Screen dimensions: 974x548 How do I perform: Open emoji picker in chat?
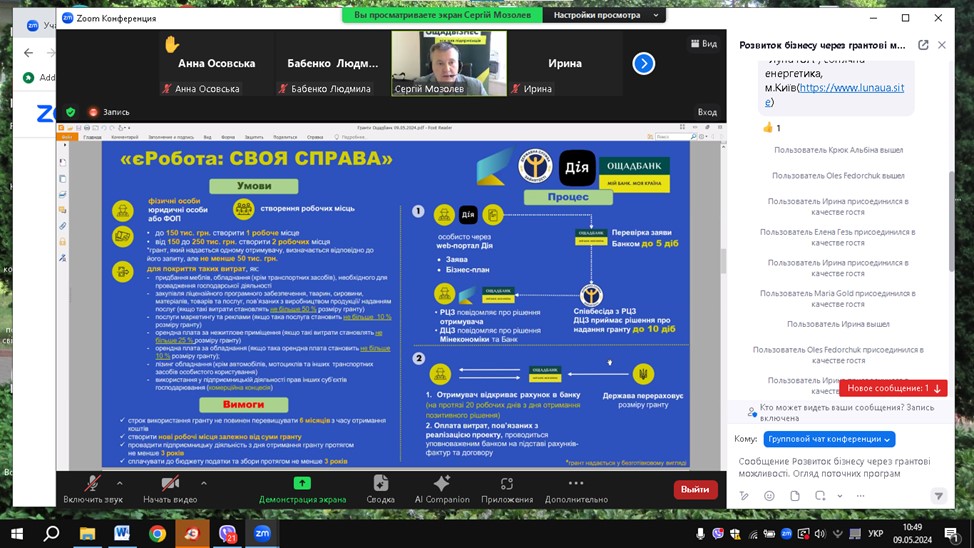click(x=769, y=496)
